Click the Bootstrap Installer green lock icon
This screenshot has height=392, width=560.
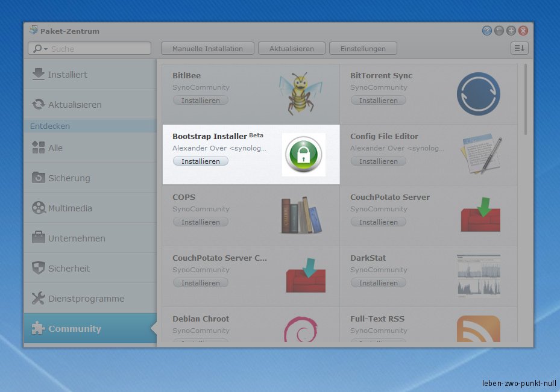click(x=304, y=154)
